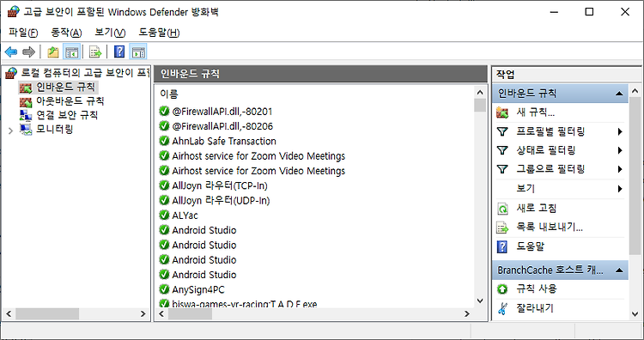Click the tree pane horizontal scrollbar right arrow
644x340 pixels.
tap(143, 314)
